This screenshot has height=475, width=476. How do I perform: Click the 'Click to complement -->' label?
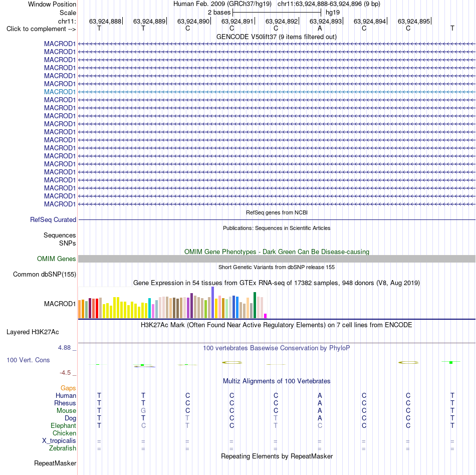[41, 29]
